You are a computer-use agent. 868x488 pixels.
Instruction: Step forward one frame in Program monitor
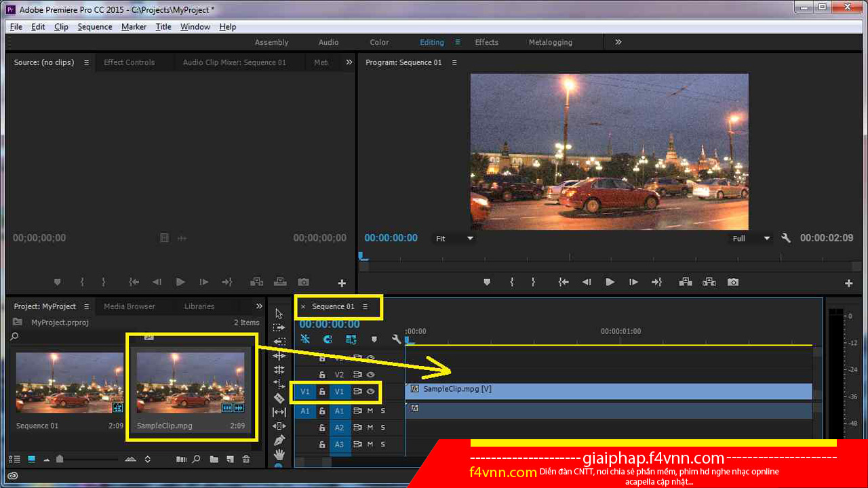(x=633, y=282)
